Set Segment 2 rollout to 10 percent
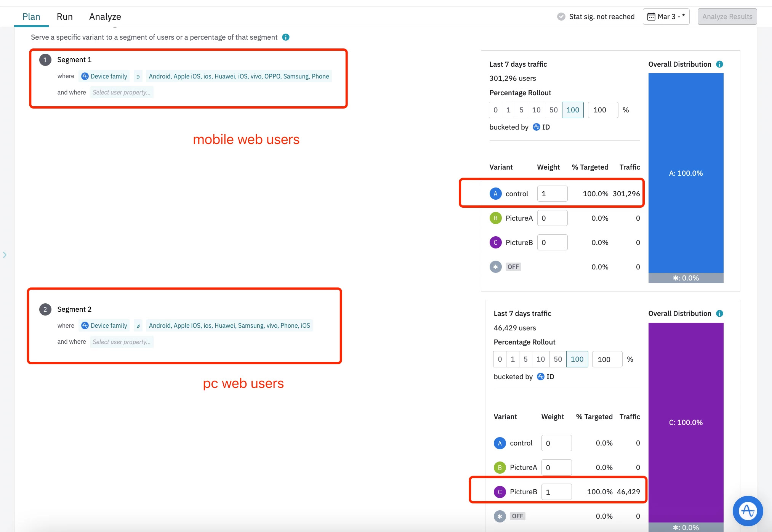This screenshot has height=532, width=772. (x=540, y=359)
